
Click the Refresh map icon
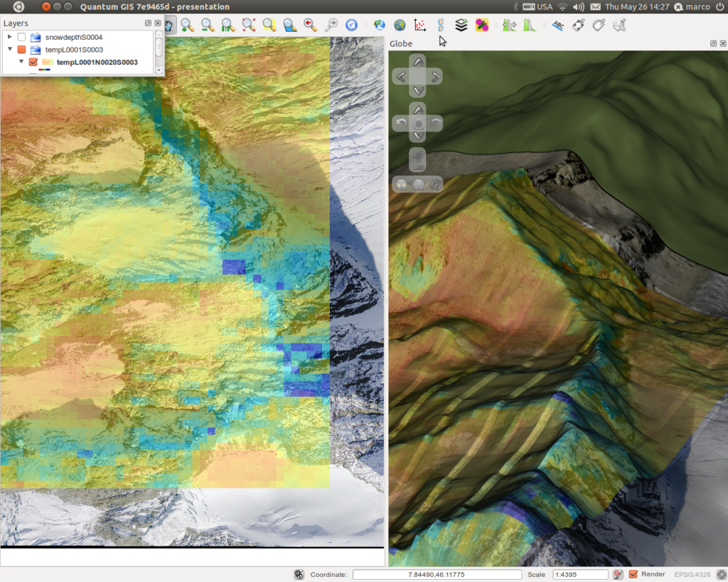(351, 25)
